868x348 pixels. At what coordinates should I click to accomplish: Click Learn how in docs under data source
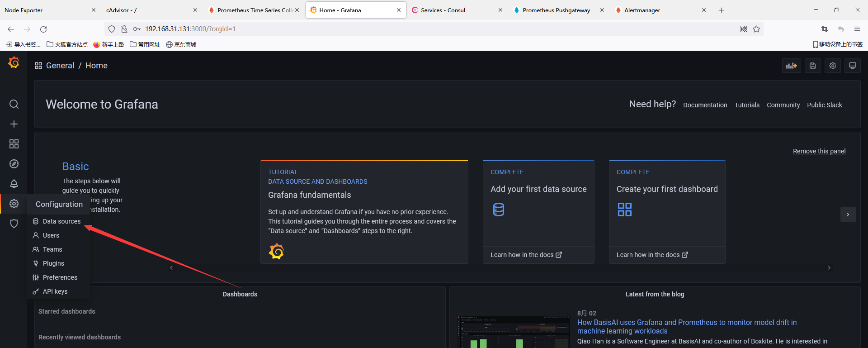click(x=526, y=255)
